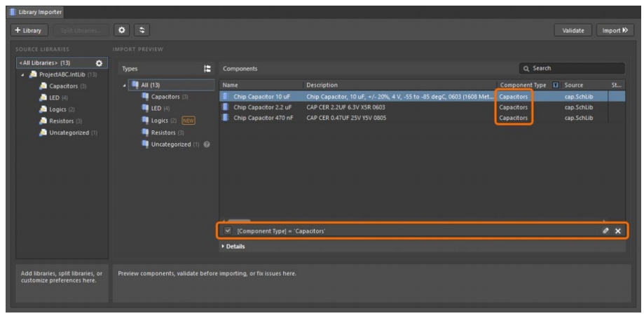Screen dimensions: 644x316
Task: Click Logics library icon in Source Libraries
Action: (43, 109)
